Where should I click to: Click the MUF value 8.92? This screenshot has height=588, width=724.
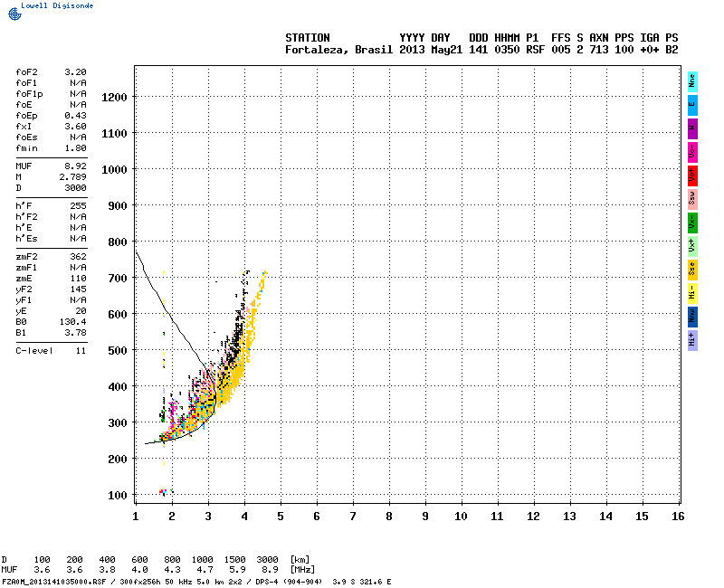[75, 166]
